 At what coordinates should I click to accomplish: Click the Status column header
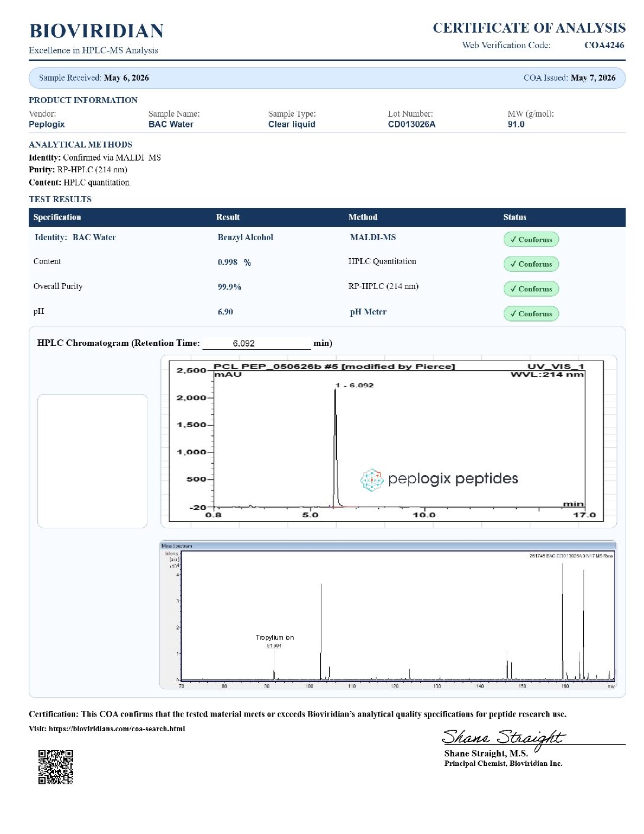pyautogui.click(x=515, y=217)
